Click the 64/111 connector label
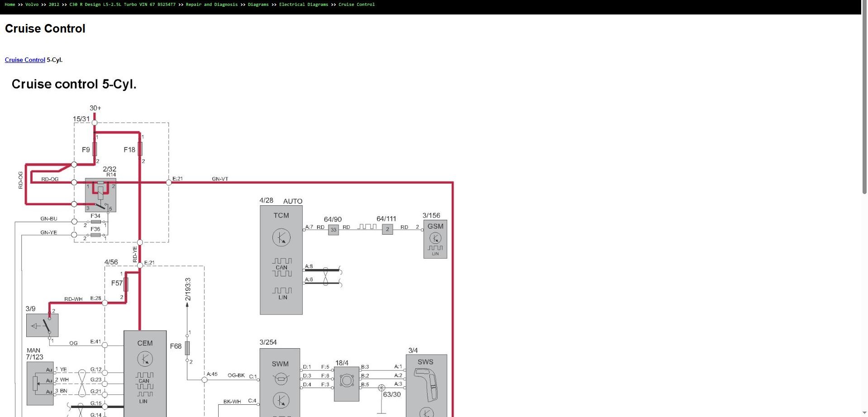This screenshot has height=417, width=868. tap(386, 219)
